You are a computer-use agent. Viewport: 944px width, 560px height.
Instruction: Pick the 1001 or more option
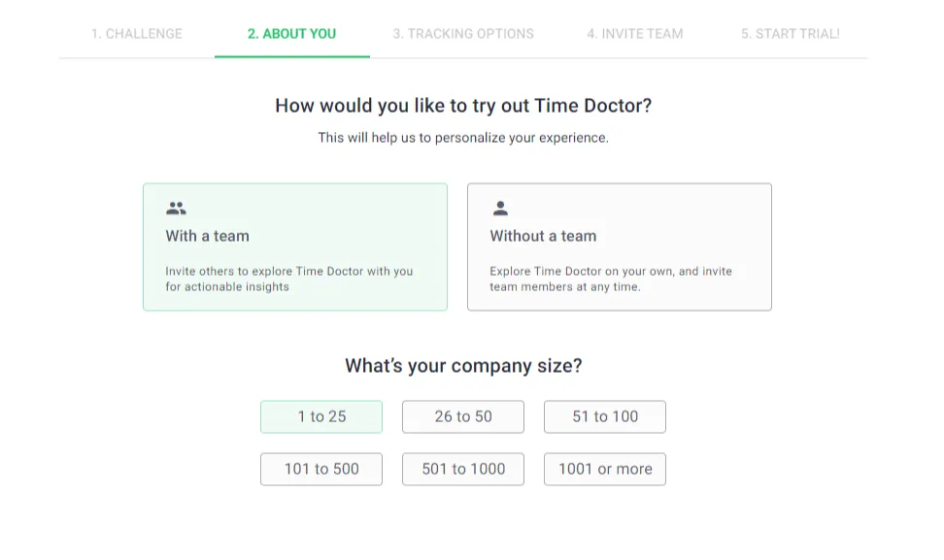point(605,469)
